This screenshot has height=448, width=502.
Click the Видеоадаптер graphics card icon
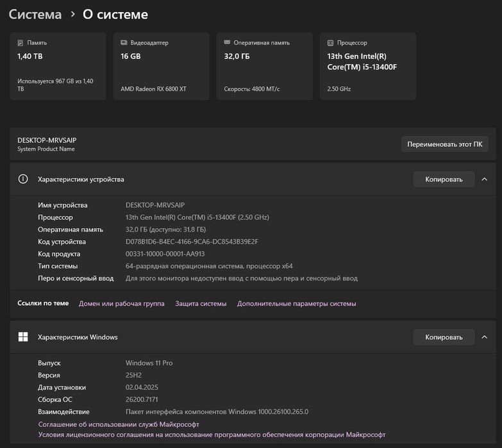tap(124, 43)
